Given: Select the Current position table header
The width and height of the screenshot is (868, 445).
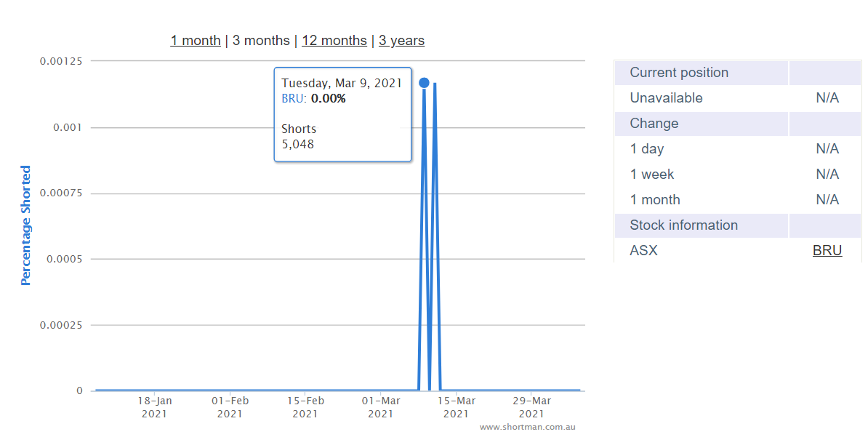Looking at the screenshot, I should [x=737, y=73].
